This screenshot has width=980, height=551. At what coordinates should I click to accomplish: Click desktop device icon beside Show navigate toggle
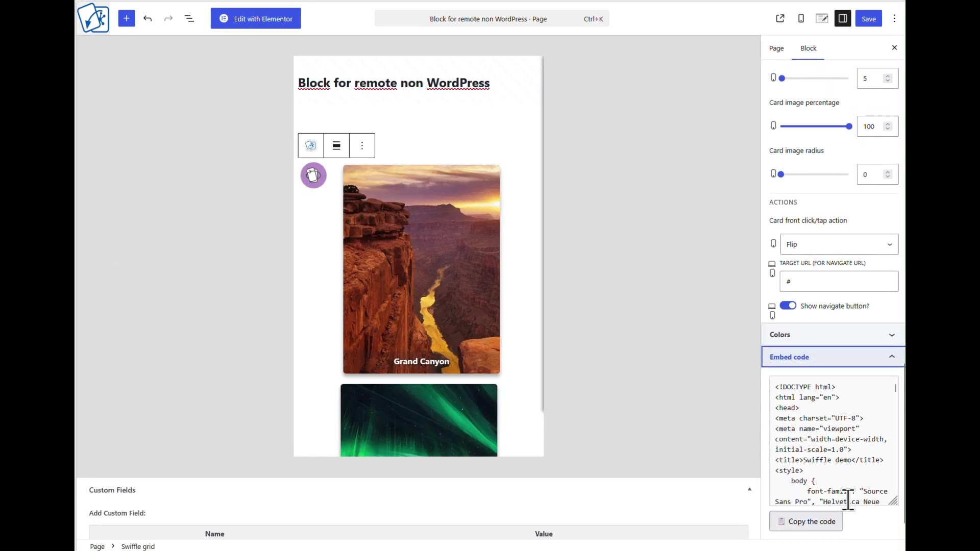click(772, 306)
